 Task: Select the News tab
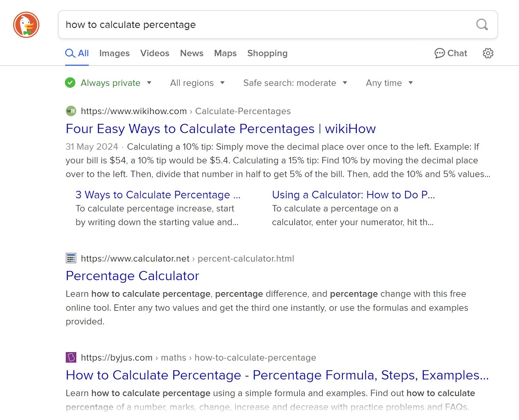pos(192,53)
